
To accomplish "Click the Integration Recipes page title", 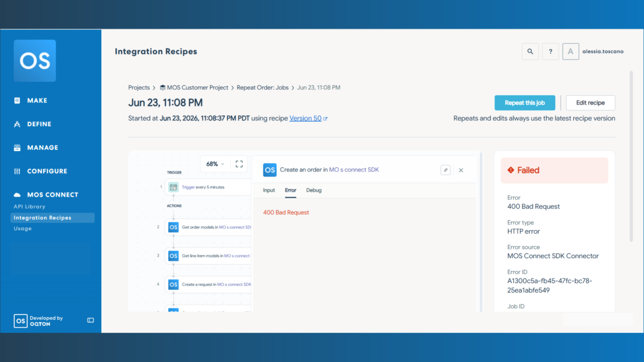I will pyautogui.click(x=156, y=51).
